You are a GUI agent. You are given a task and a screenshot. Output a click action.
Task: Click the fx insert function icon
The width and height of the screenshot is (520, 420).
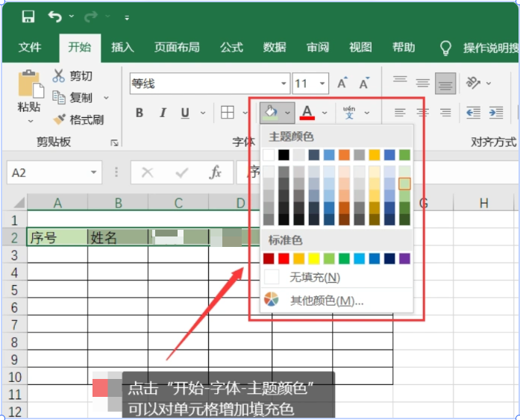coord(216,172)
